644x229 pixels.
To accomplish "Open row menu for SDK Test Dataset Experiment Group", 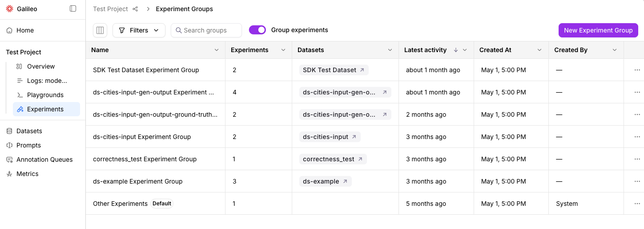I will pos(637,70).
